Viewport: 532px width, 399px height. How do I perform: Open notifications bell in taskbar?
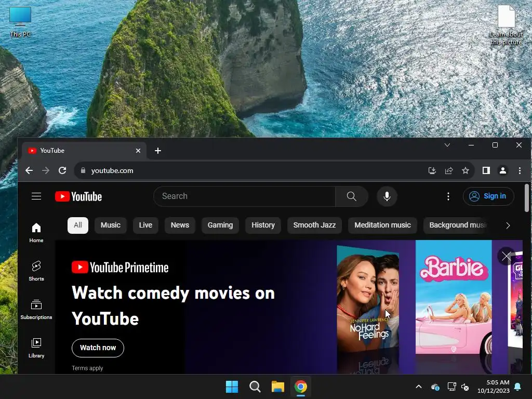[518, 387]
